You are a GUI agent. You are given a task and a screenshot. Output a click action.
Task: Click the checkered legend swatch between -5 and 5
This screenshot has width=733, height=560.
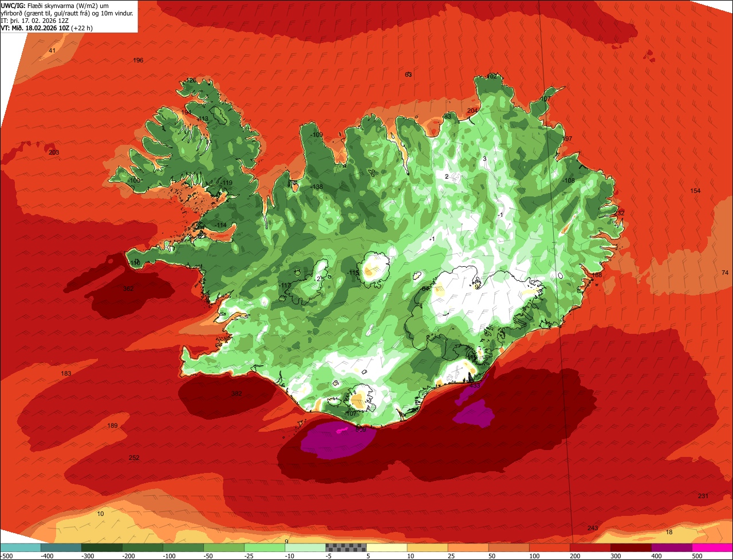tap(346, 547)
